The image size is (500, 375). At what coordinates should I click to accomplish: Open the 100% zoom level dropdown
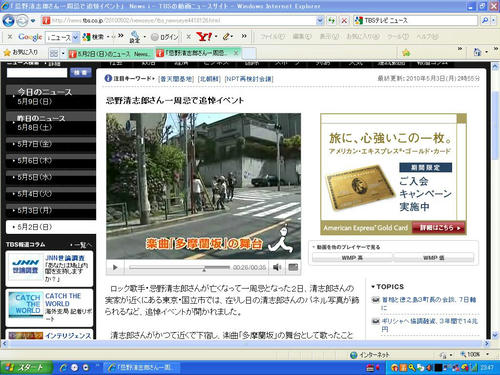coord(488,354)
